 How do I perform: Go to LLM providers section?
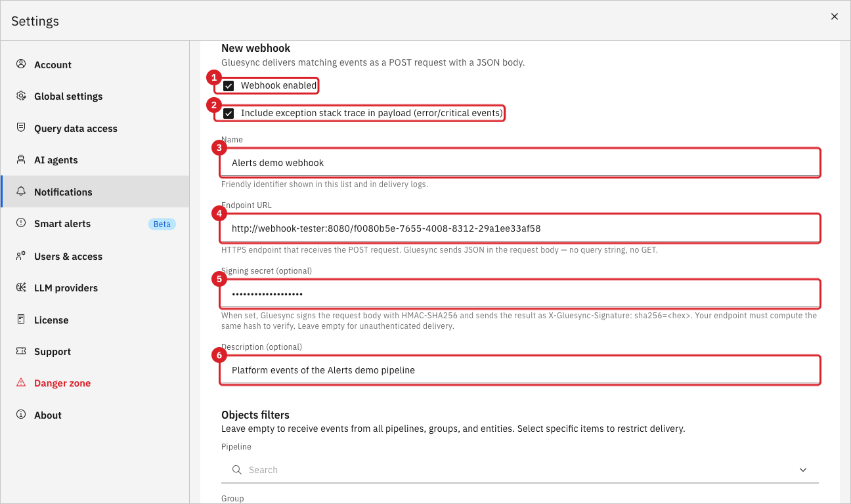[x=95, y=287]
